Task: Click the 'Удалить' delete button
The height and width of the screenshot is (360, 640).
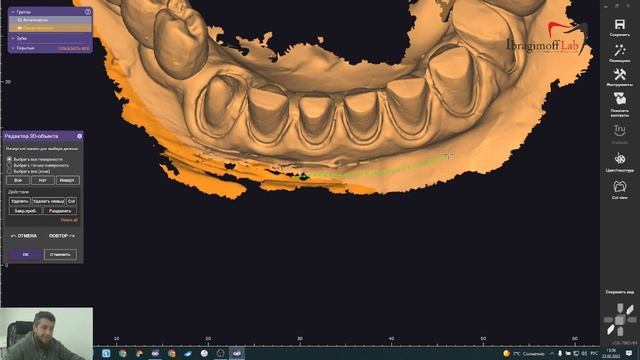Action: [20, 201]
